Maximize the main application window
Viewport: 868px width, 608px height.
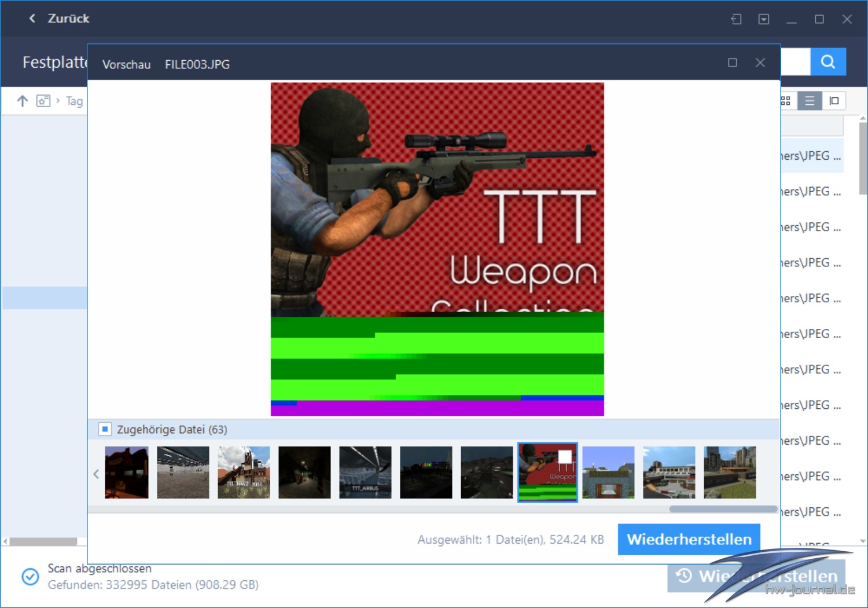coord(819,19)
